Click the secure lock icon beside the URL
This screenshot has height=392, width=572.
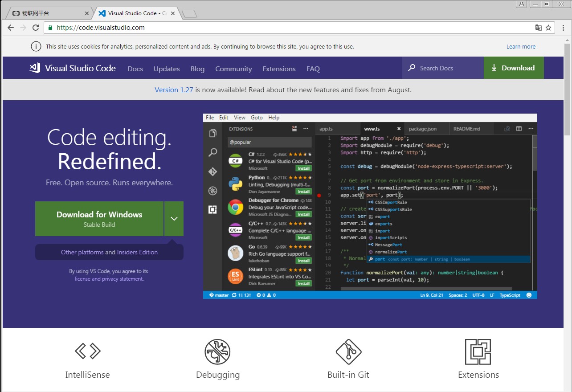(x=50, y=28)
